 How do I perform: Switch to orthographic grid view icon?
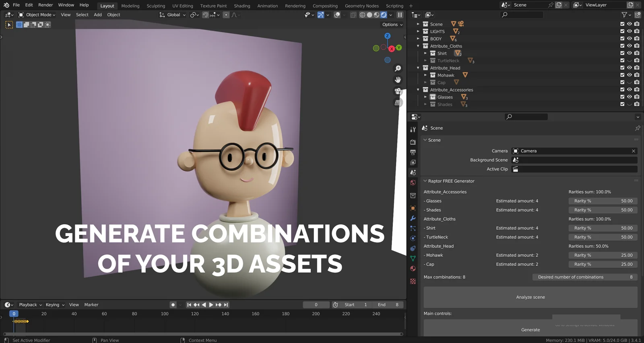pyautogui.click(x=398, y=103)
